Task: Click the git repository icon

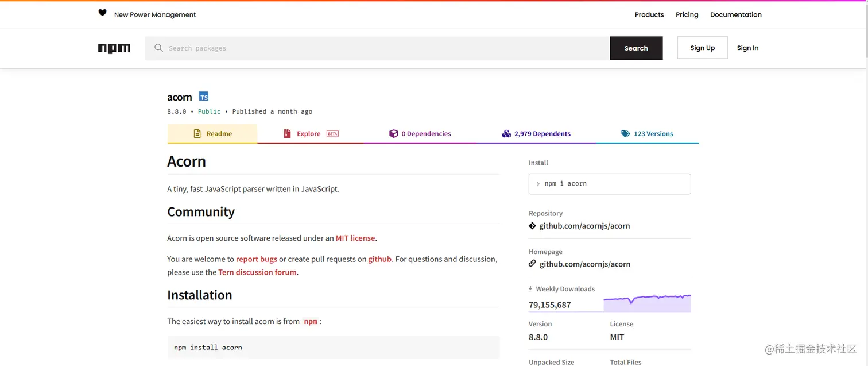Action: [x=532, y=226]
